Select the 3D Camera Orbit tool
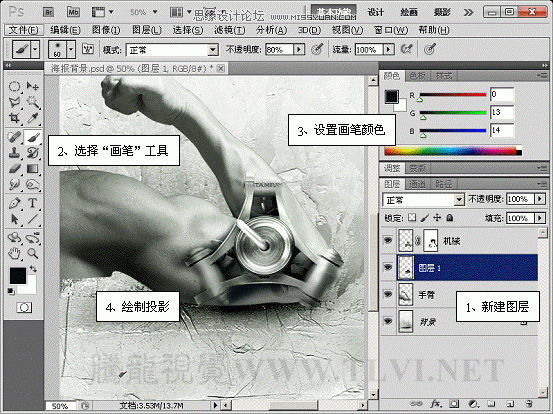The image size is (553, 414). pyautogui.click(x=33, y=237)
